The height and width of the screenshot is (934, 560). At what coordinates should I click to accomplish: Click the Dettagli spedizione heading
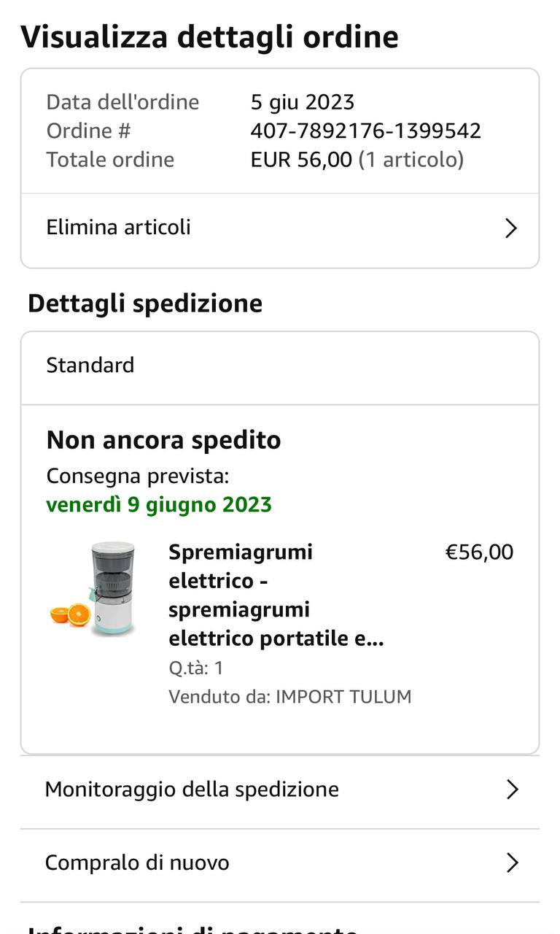tap(145, 303)
